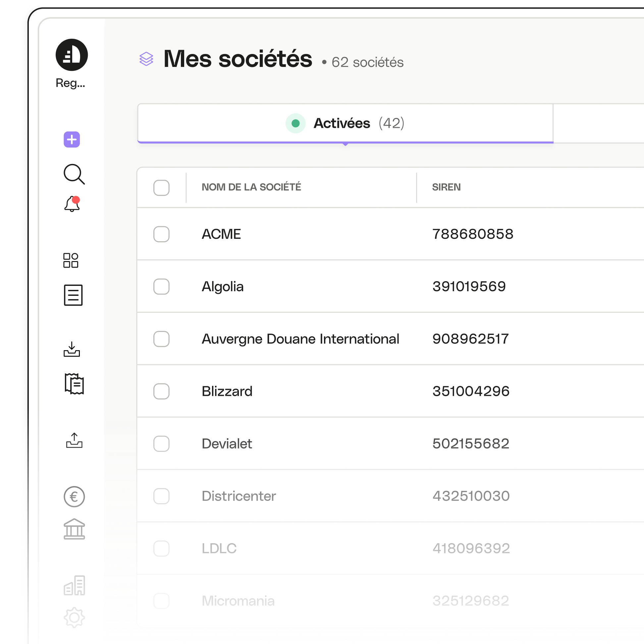The height and width of the screenshot is (644, 644).
Task: Open the Districenter company name
Action: [239, 496]
